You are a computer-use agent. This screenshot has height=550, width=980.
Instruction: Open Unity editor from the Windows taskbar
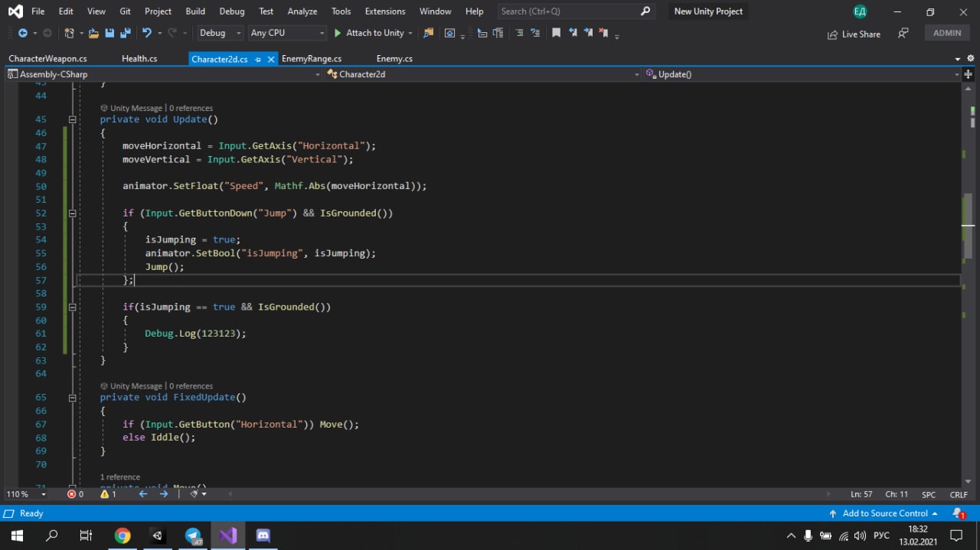(157, 535)
